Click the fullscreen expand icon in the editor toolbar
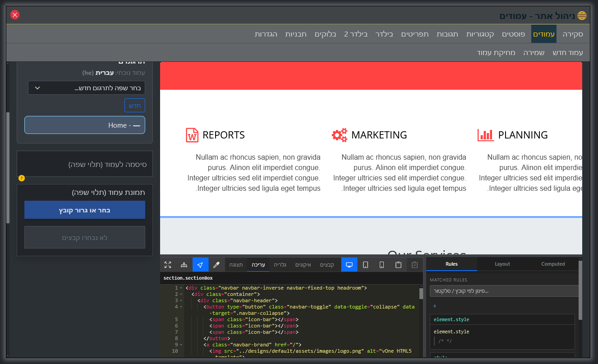Screen dimensions: 598x364 click(x=168, y=265)
